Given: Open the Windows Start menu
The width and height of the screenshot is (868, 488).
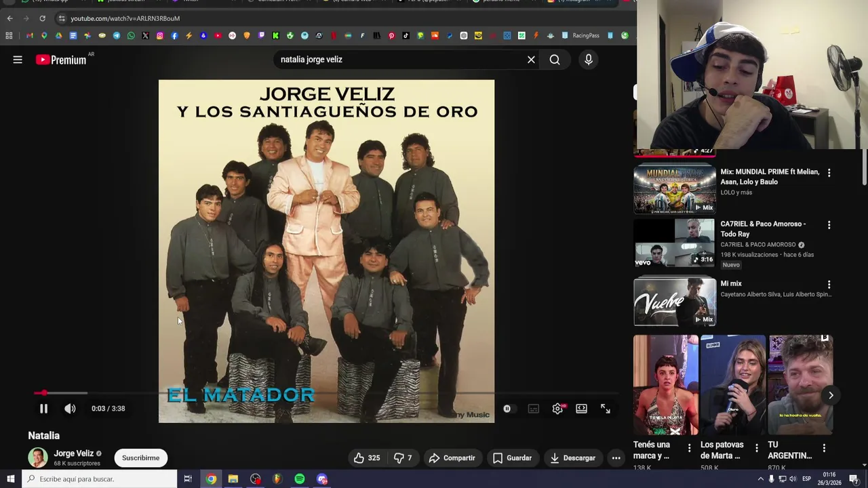Looking at the screenshot, I should 10,479.
